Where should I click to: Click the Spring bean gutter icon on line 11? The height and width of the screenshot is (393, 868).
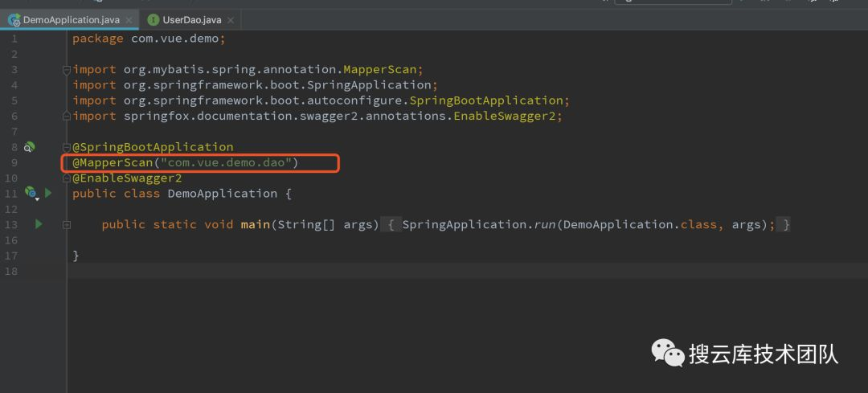(x=31, y=193)
